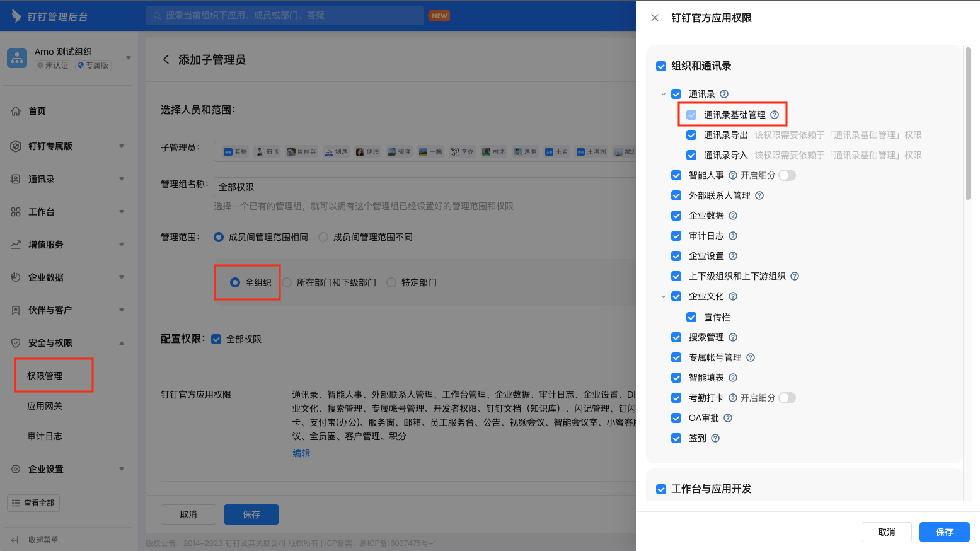Click the top search box for apps and members
The height and width of the screenshot is (551, 980).
(x=285, y=16)
